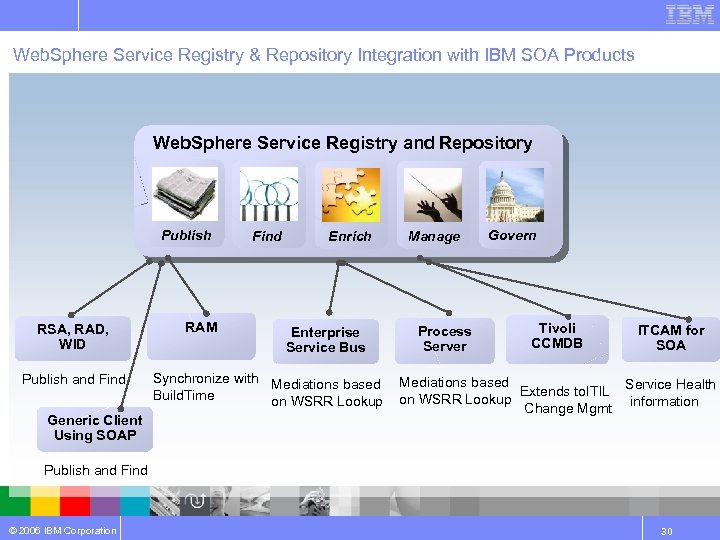Click 'Mediations based on WSRR Lookup' under Enterprise Service Bus
Screen dimensions: 720x540
click(326, 393)
